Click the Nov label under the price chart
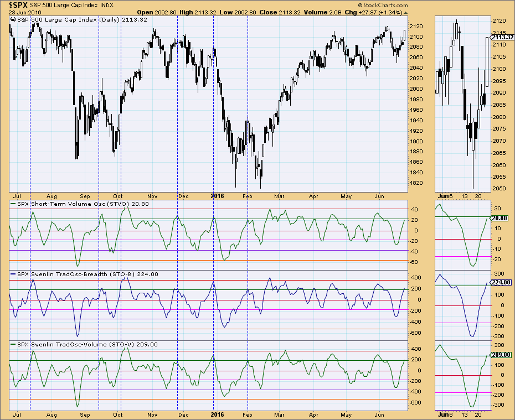Screen dimensions: 515x420 (x=152, y=196)
